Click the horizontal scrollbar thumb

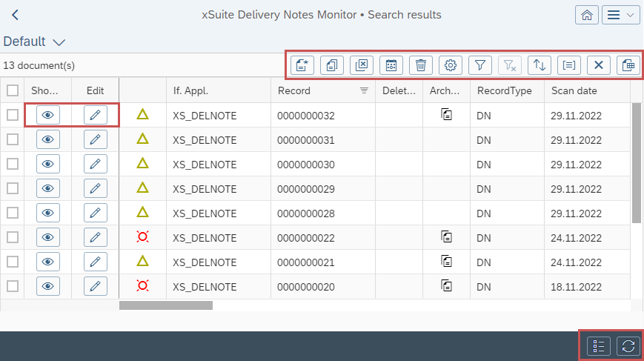pos(166,305)
